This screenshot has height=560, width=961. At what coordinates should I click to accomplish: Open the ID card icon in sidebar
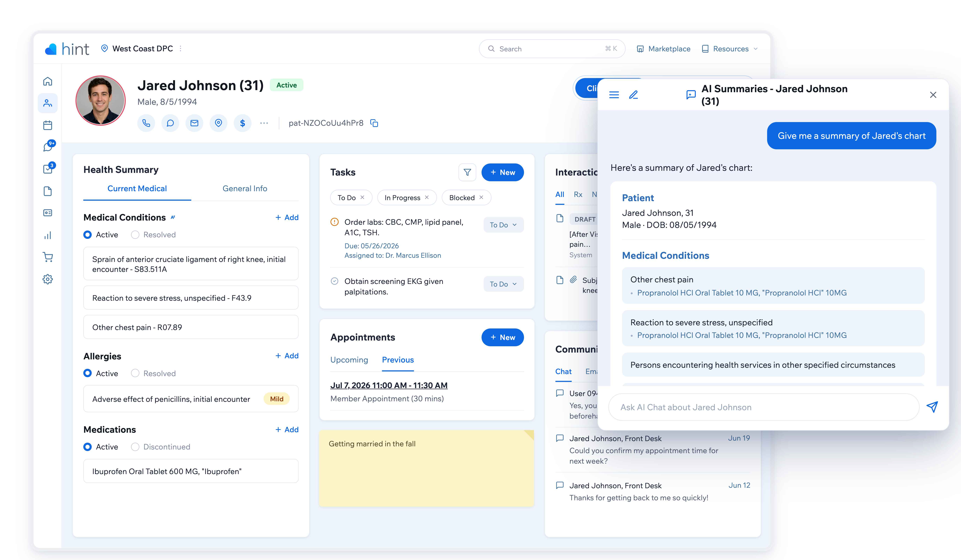pos(48,213)
